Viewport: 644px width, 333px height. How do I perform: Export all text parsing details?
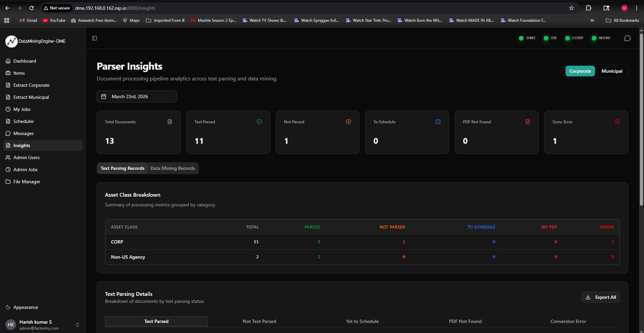coord(600,297)
